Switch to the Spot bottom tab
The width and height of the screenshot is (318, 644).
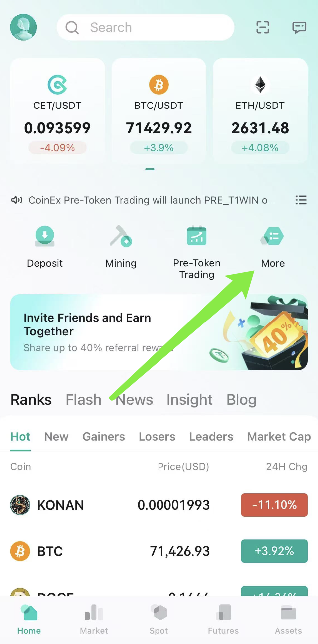[159, 620]
